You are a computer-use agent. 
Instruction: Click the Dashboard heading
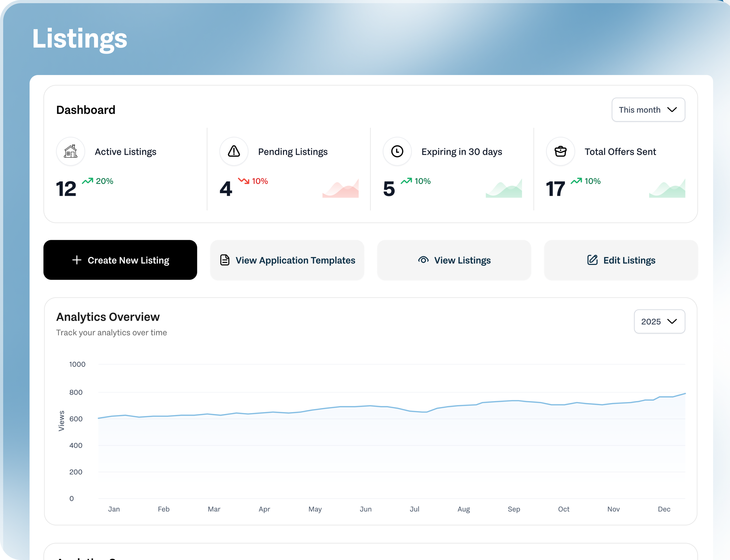(86, 110)
